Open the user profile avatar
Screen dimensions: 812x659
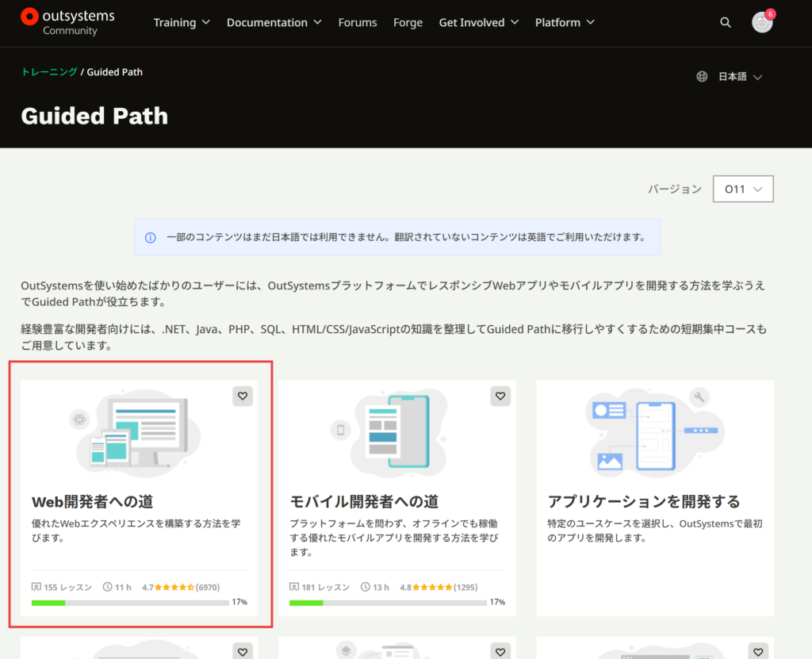pos(761,22)
